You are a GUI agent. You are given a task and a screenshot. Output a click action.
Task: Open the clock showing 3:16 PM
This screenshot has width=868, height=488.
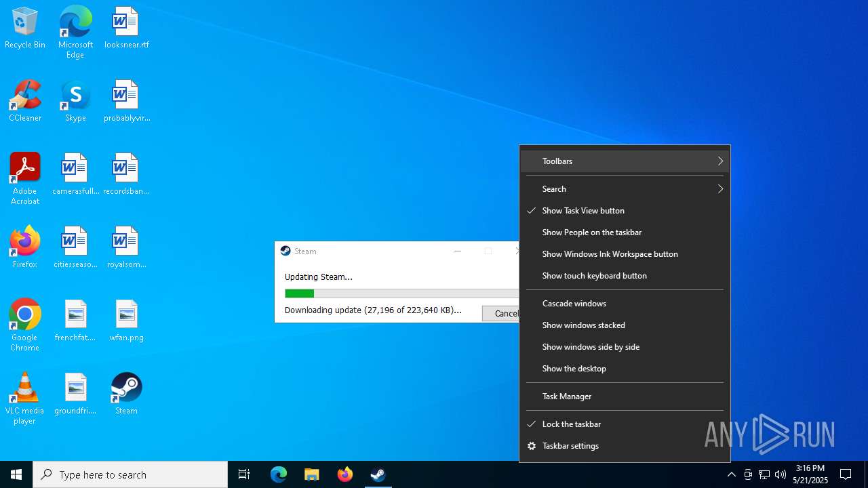pos(810,474)
